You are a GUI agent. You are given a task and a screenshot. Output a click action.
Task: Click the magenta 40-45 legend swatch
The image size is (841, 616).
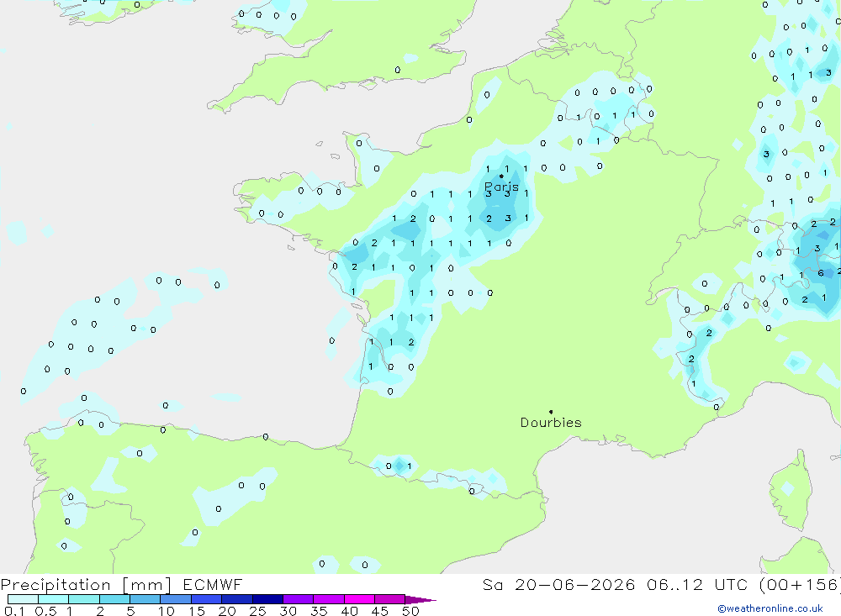pyautogui.click(x=359, y=599)
